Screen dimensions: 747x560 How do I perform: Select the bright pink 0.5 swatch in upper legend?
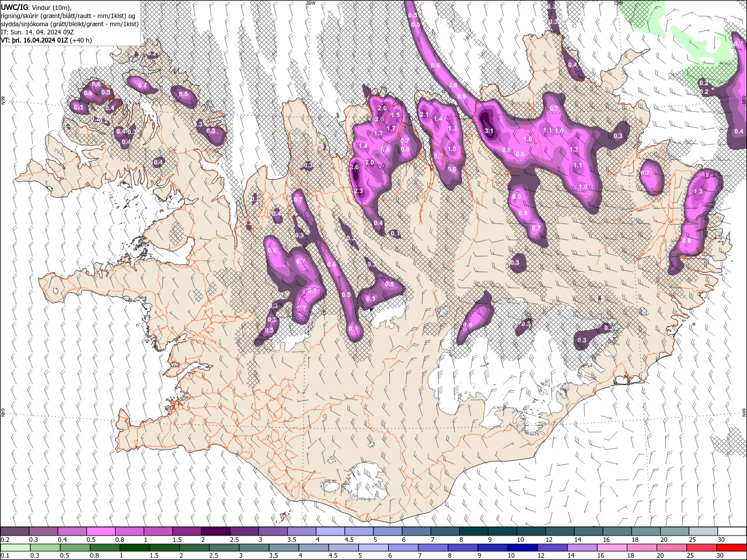pyautogui.click(x=100, y=531)
